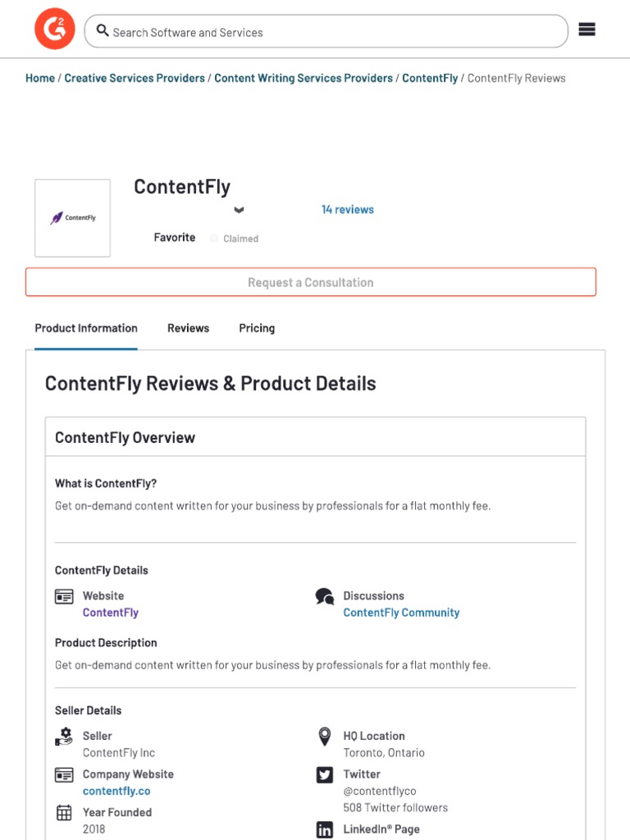The height and width of the screenshot is (840, 630).
Task: Open the hamburger menu icon
Action: pyautogui.click(x=587, y=30)
